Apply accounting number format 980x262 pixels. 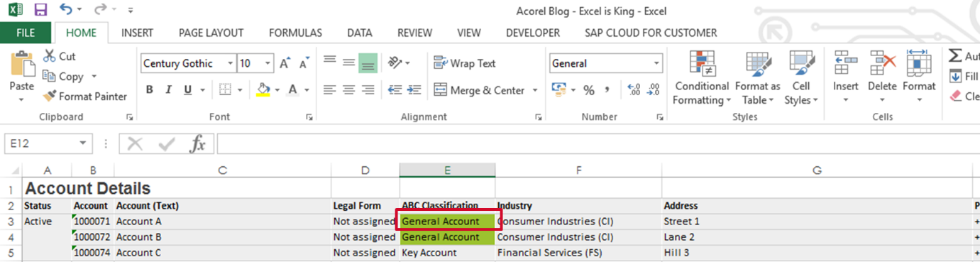tap(558, 89)
